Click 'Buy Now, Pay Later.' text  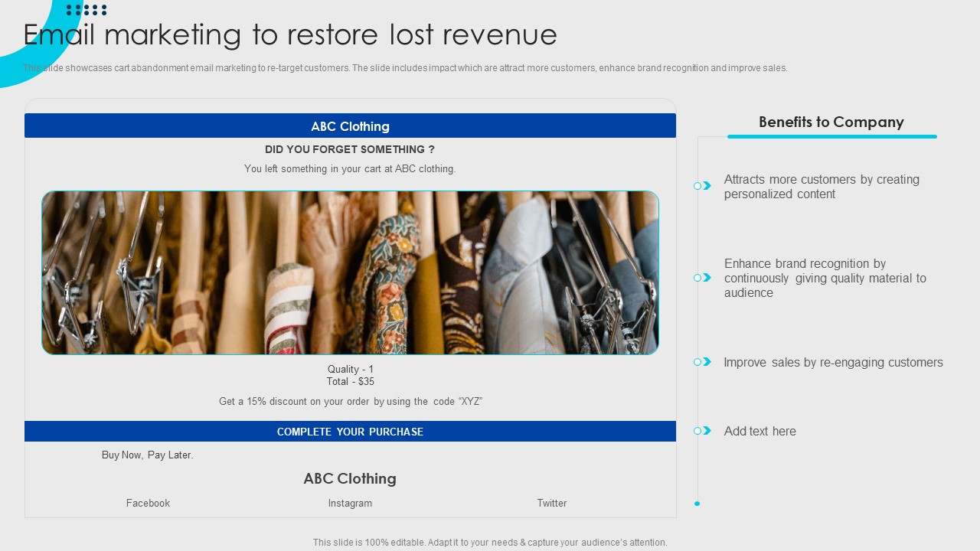(148, 455)
